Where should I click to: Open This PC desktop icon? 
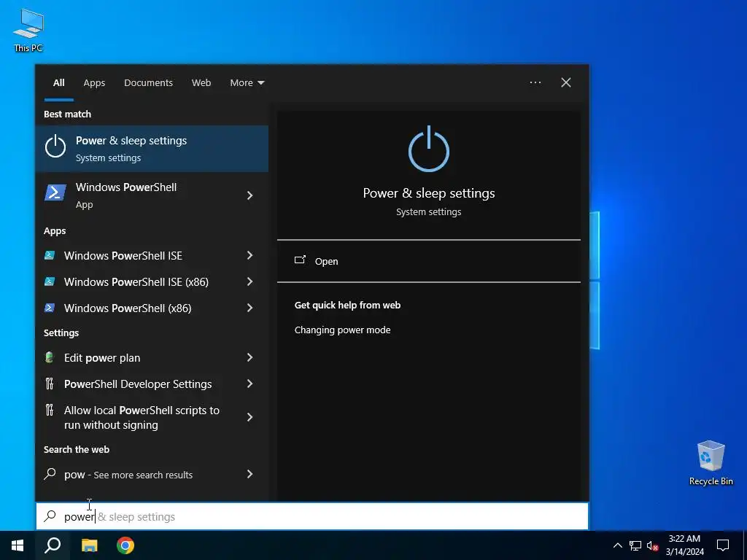28,29
